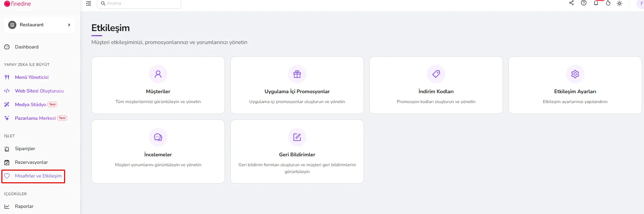Open the help question-mark icon
644x214 pixels.
coord(584,3)
